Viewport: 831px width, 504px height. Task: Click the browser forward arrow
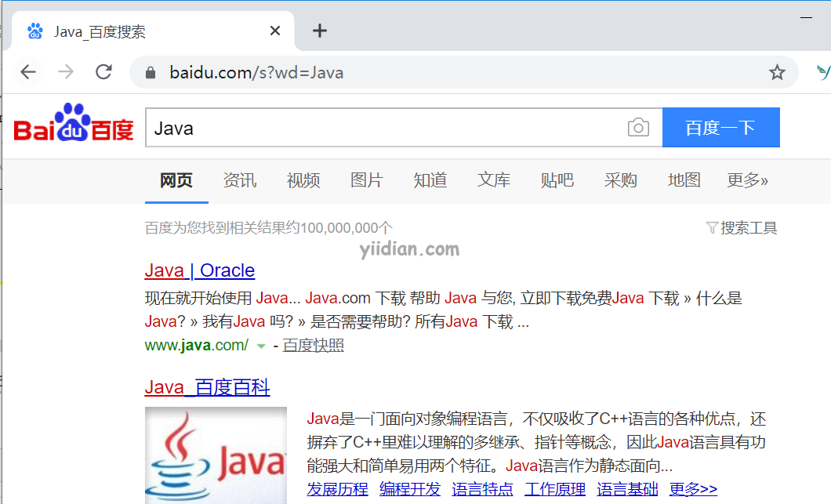point(66,72)
